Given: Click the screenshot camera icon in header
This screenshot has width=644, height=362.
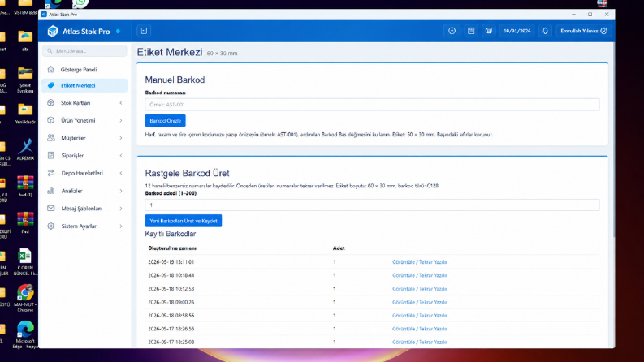Looking at the screenshot, I should click(489, 31).
